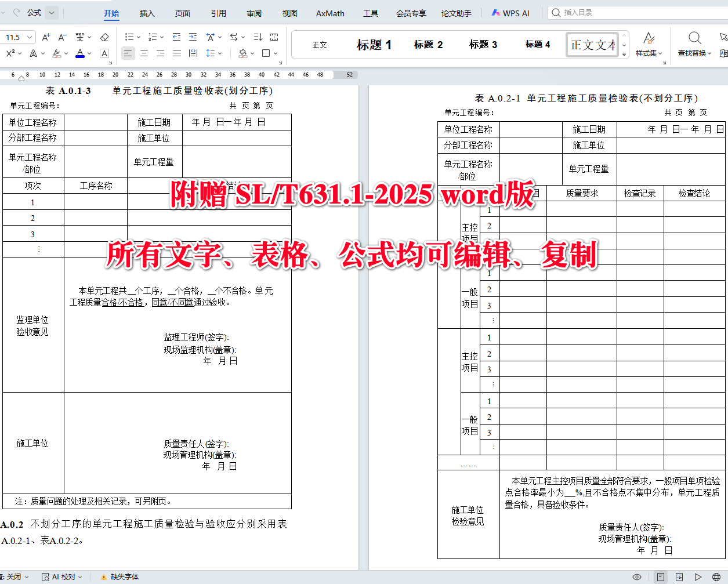Expand numbered list dropdown arrow

click(162, 37)
